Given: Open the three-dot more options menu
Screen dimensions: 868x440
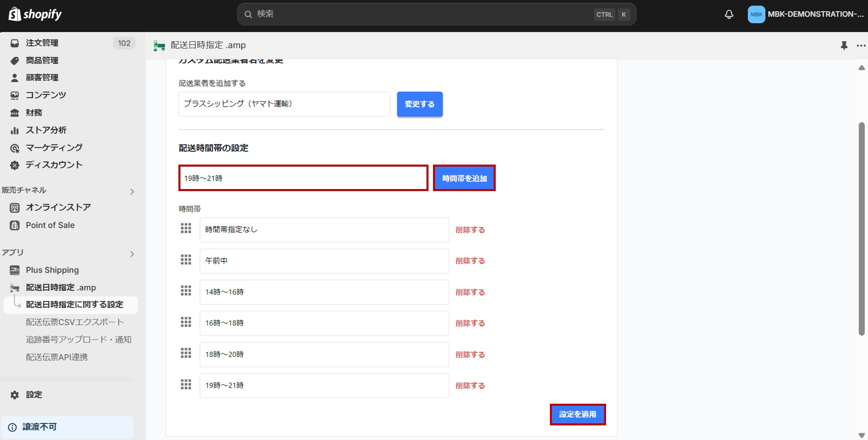Looking at the screenshot, I should pos(861,45).
